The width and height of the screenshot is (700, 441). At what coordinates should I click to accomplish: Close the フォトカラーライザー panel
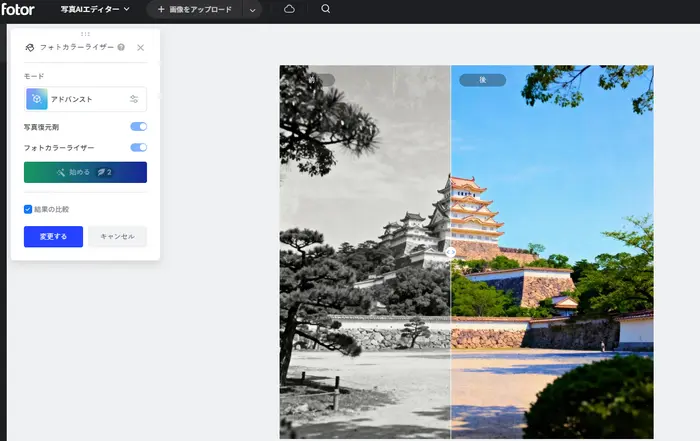point(141,47)
